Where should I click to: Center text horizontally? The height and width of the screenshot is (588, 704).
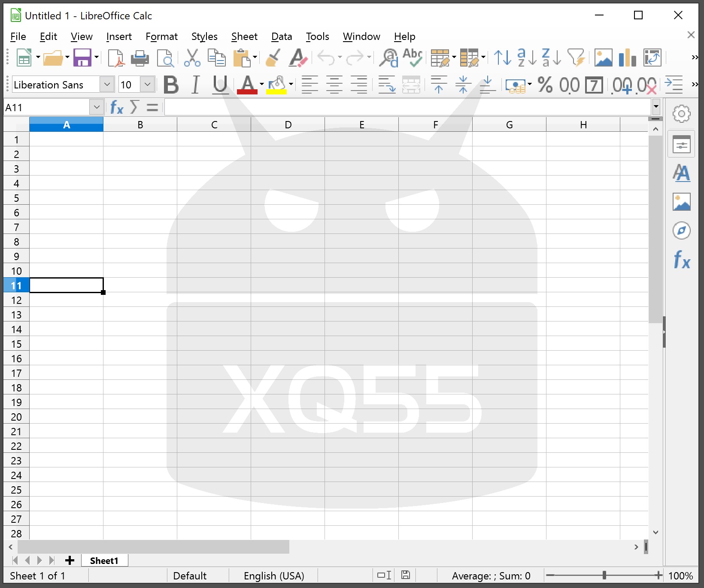point(334,85)
